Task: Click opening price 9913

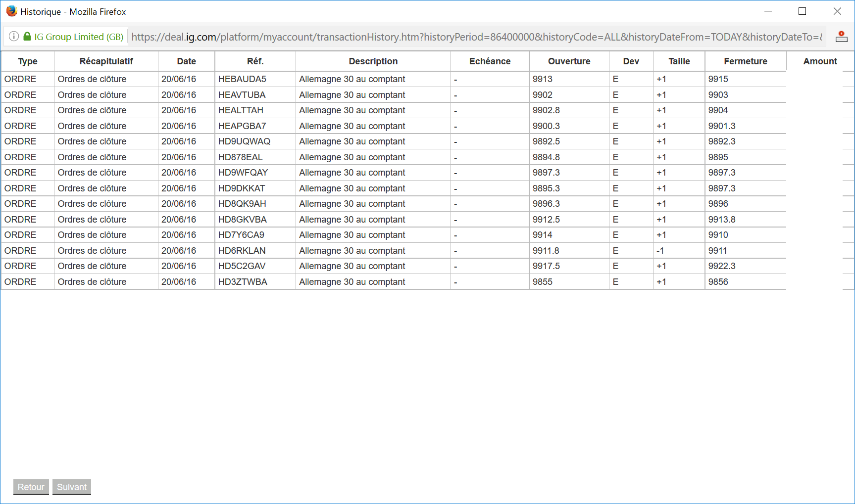Action: click(543, 79)
